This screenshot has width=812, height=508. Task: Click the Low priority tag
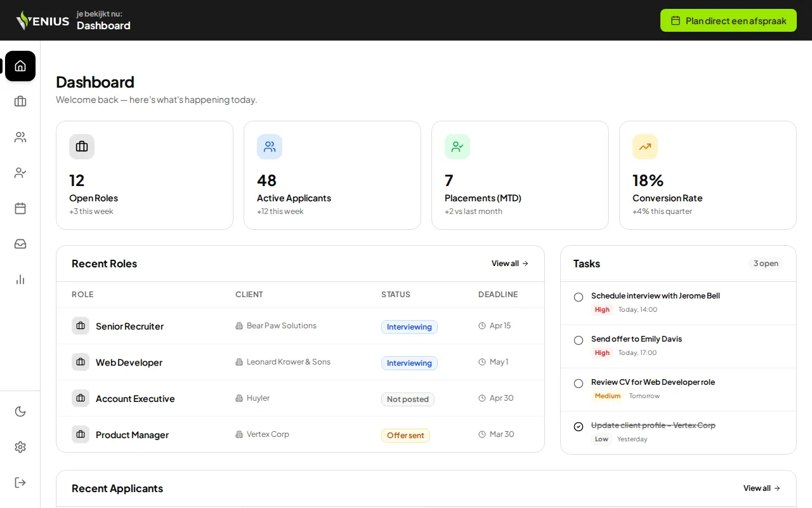coord(601,439)
